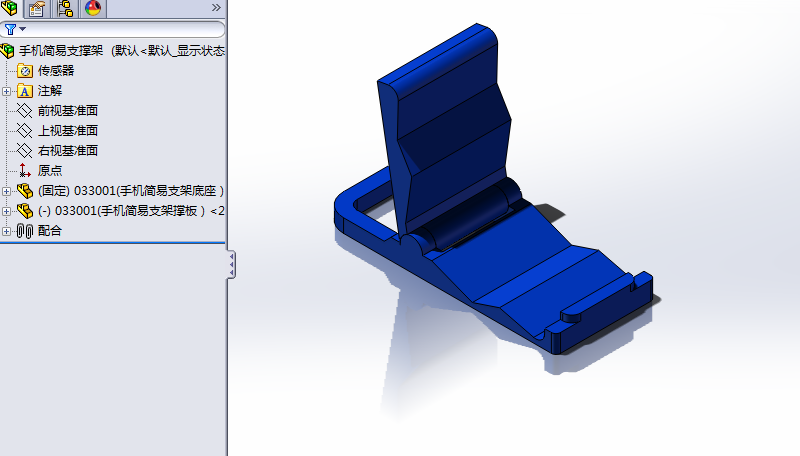Click the paperclip mates icon

[24, 231]
